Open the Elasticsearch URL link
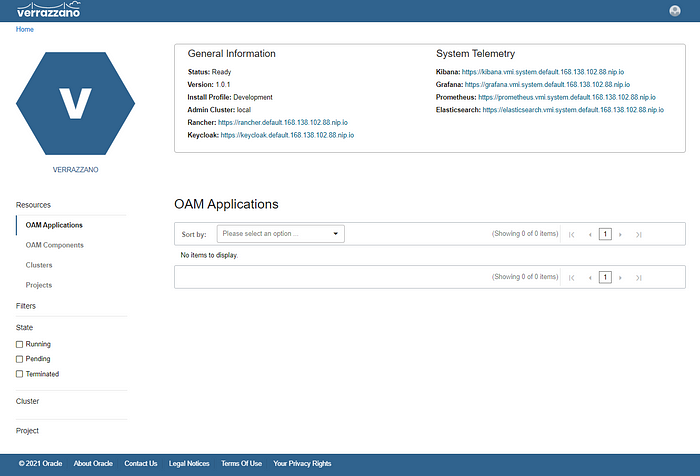Screen dimensions: 700x476 click(573, 109)
